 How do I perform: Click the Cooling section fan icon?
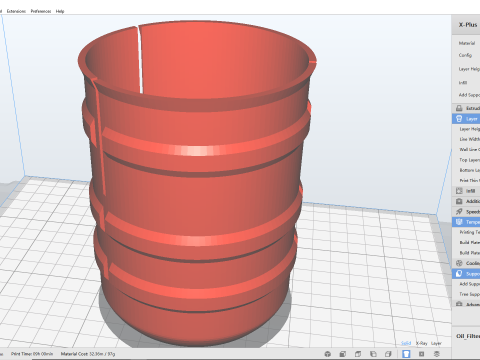click(459, 263)
